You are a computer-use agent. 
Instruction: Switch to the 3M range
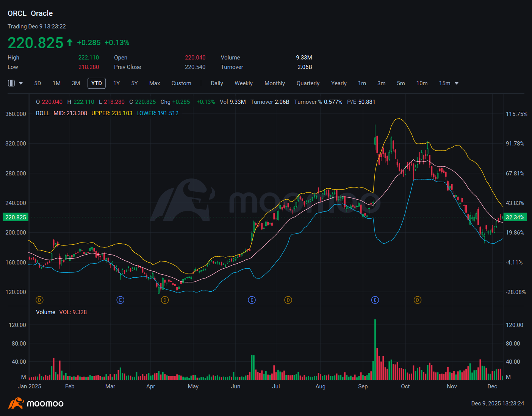pyautogui.click(x=76, y=83)
